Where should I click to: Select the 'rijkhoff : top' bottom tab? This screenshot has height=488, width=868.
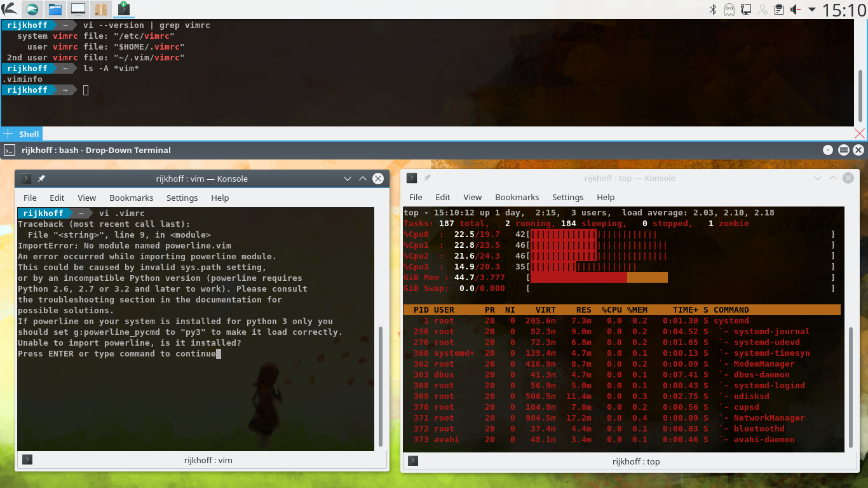point(636,461)
